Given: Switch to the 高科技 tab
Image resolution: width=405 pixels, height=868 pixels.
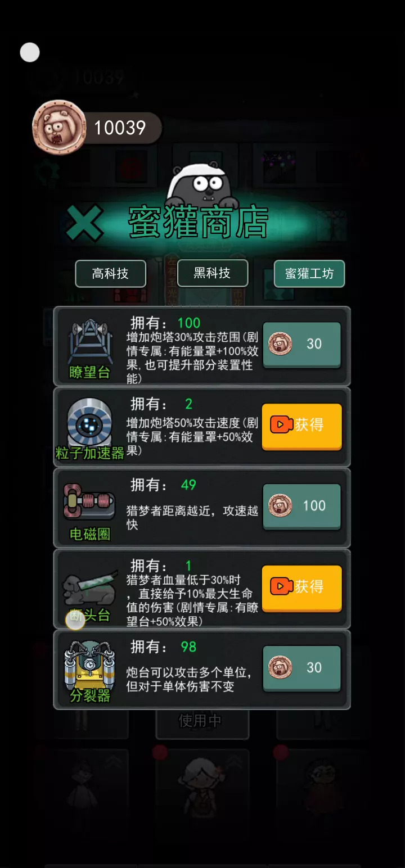Looking at the screenshot, I should click(x=111, y=274).
